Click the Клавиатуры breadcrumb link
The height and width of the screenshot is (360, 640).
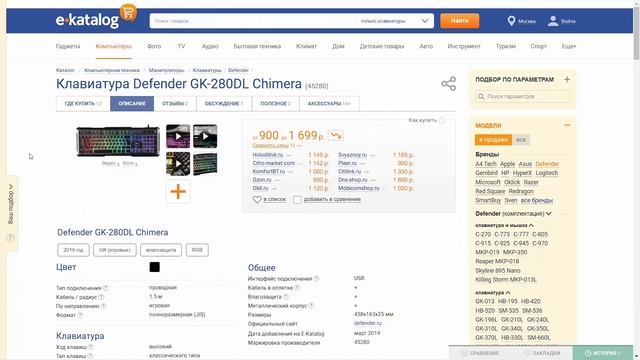coord(207,70)
